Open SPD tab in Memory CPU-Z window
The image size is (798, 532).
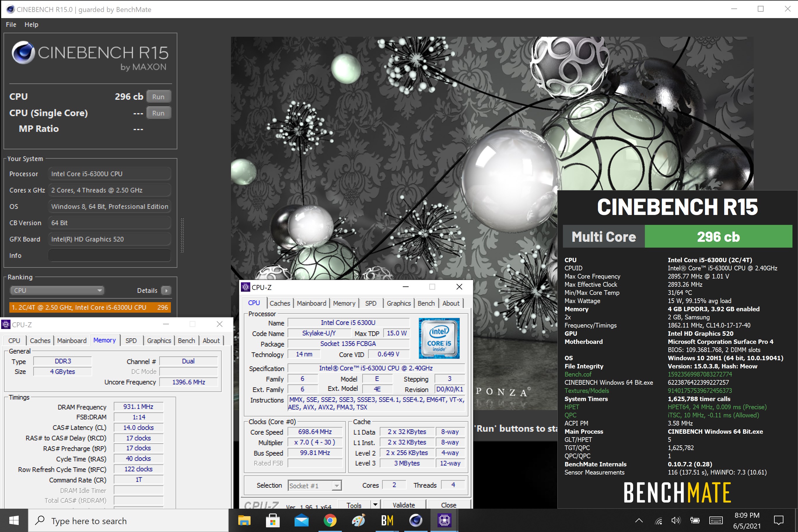pyautogui.click(x=131, y=341)
